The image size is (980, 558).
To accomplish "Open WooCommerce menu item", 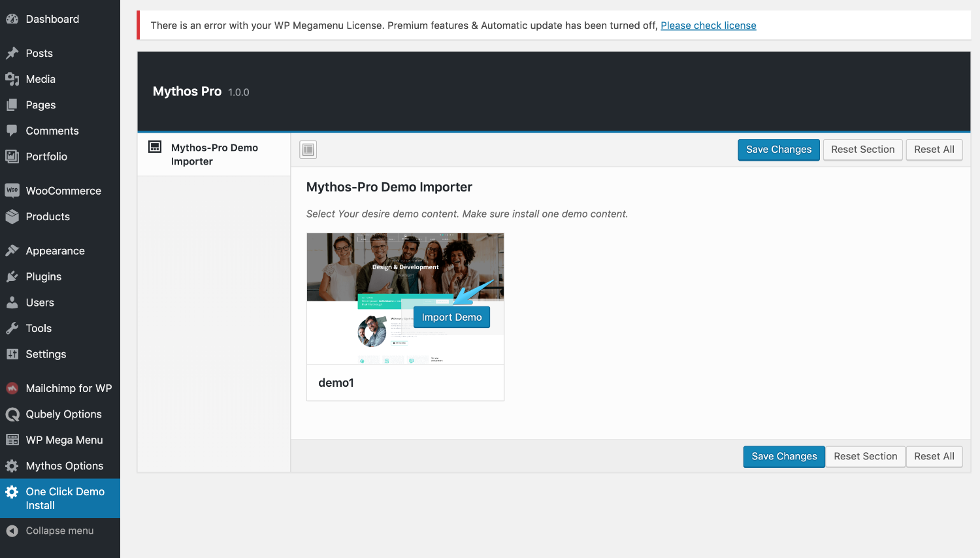I will 60,191.
